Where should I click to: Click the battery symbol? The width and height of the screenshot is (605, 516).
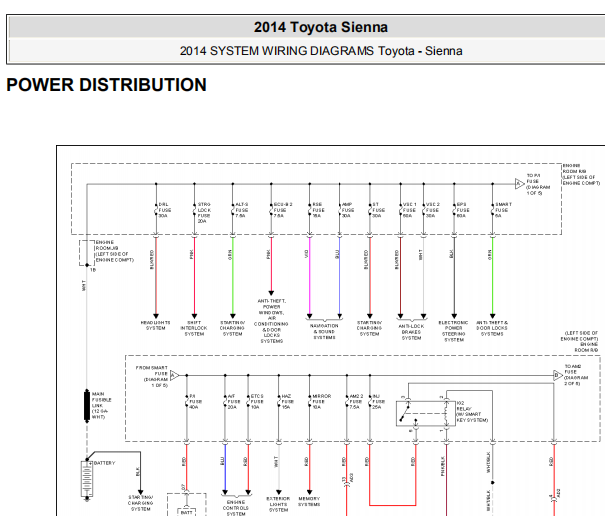(87, 479)
